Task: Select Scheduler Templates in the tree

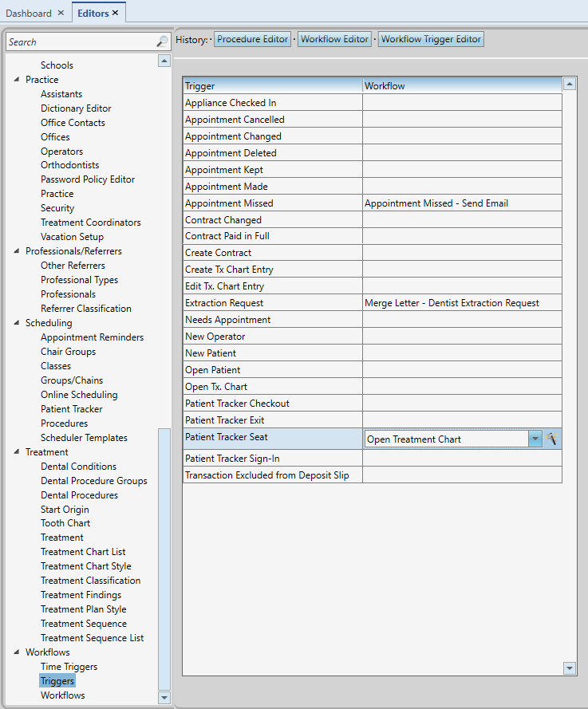Action: [84, 438]
